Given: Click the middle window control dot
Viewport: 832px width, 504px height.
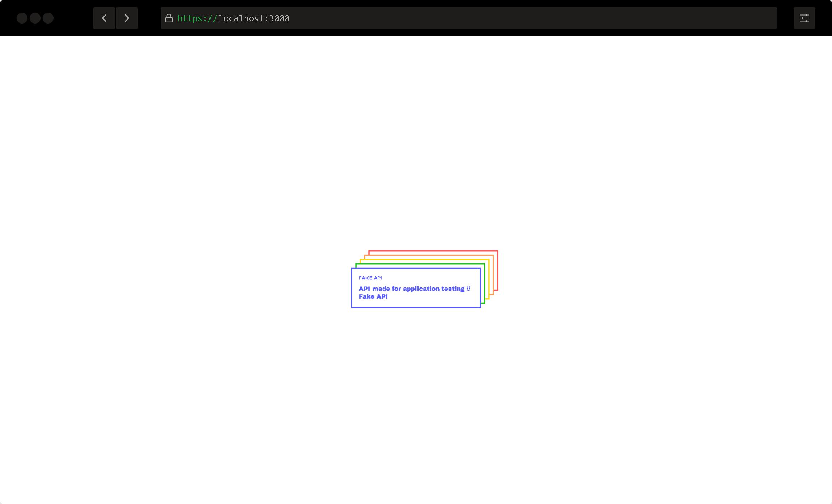Looking at the screenshot, I should (x=35, y=18).
